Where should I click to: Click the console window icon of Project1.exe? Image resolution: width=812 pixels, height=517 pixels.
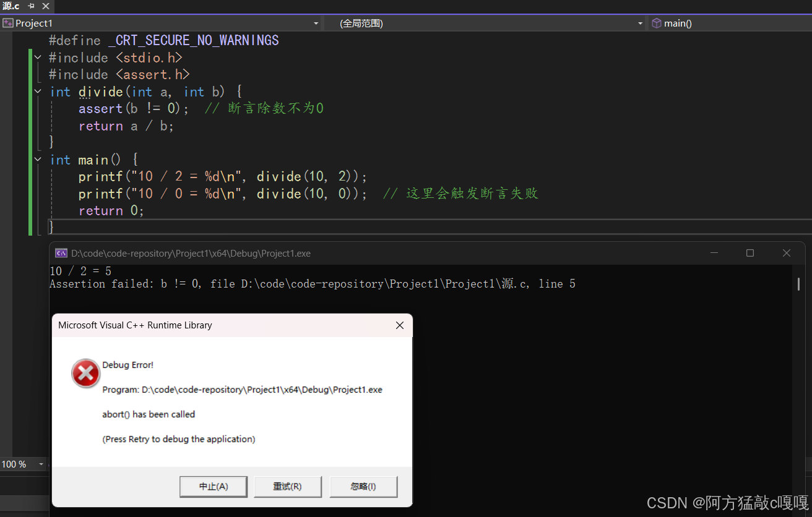[x=61, y=253]
